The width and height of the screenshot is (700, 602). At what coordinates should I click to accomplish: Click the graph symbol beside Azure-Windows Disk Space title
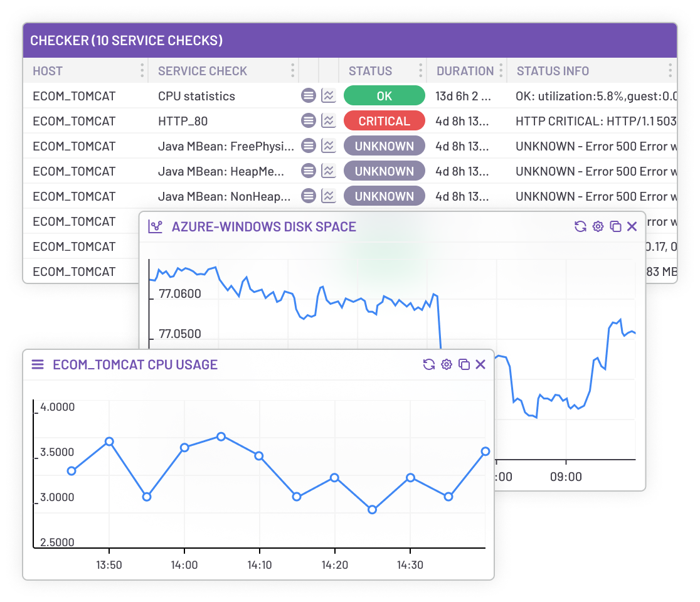click(157, 226)
